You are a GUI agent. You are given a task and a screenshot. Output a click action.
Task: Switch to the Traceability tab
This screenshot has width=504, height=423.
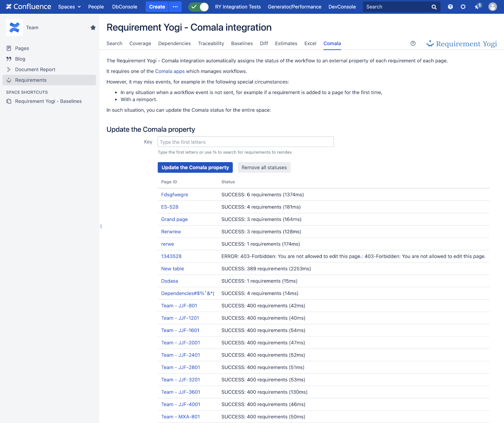pyautogui.click(x=211, y=43)
